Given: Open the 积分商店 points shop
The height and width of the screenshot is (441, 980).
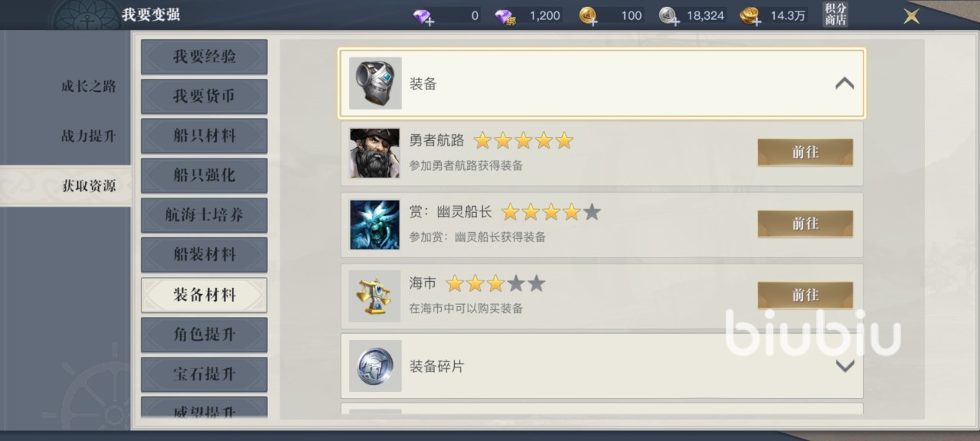Looking at the screenshot, I should pos(835,15).
